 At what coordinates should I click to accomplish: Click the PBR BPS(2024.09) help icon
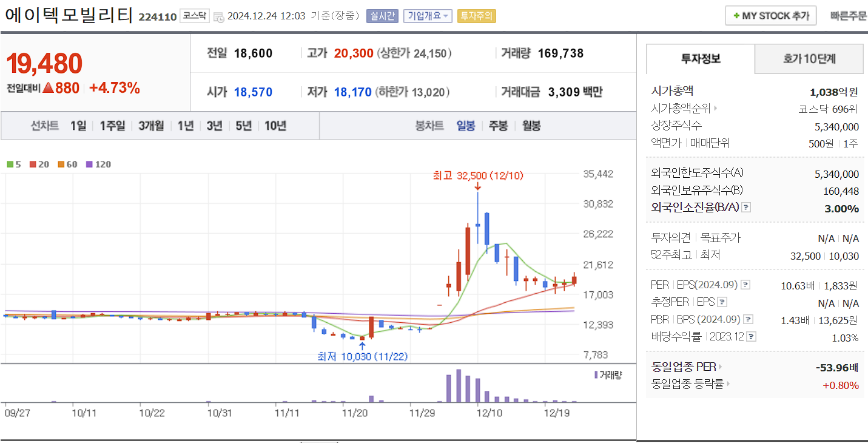tap(747, 319)
